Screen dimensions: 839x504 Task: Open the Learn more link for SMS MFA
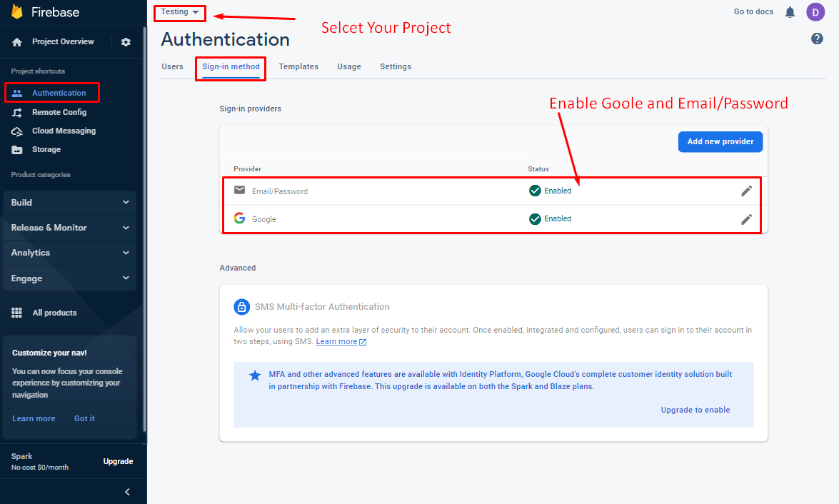tap(341, 341)
